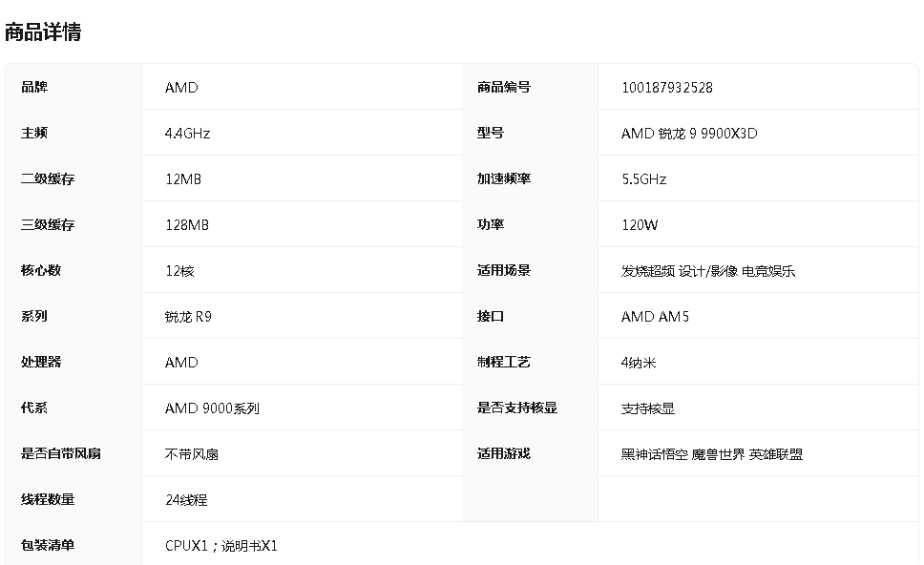This screenshot has height=565, width=924.
Task: Click the 二级缓存 label
Action: tap(48, 179)
